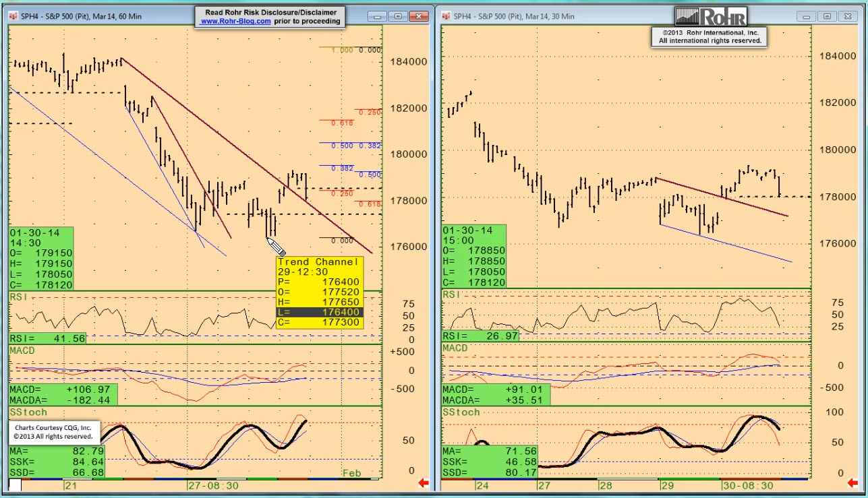Click SStoch study label in 60 Min chart

coord(28,412)
